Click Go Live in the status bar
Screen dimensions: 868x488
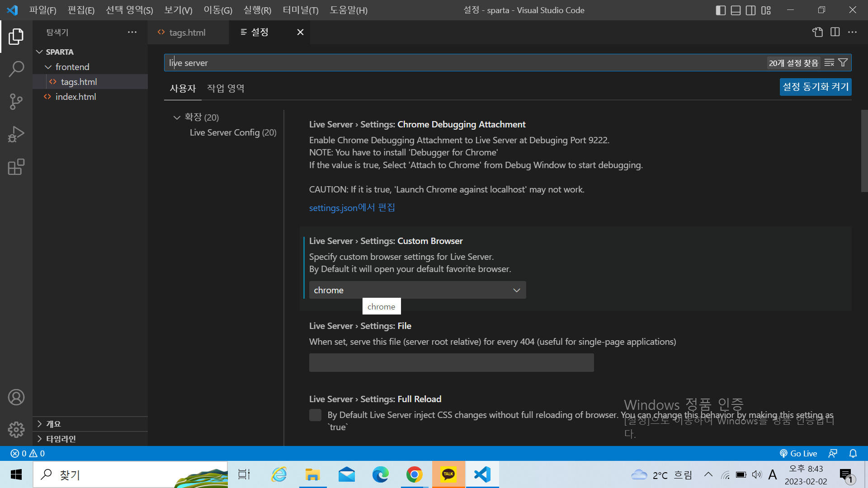tap(799, 453)
